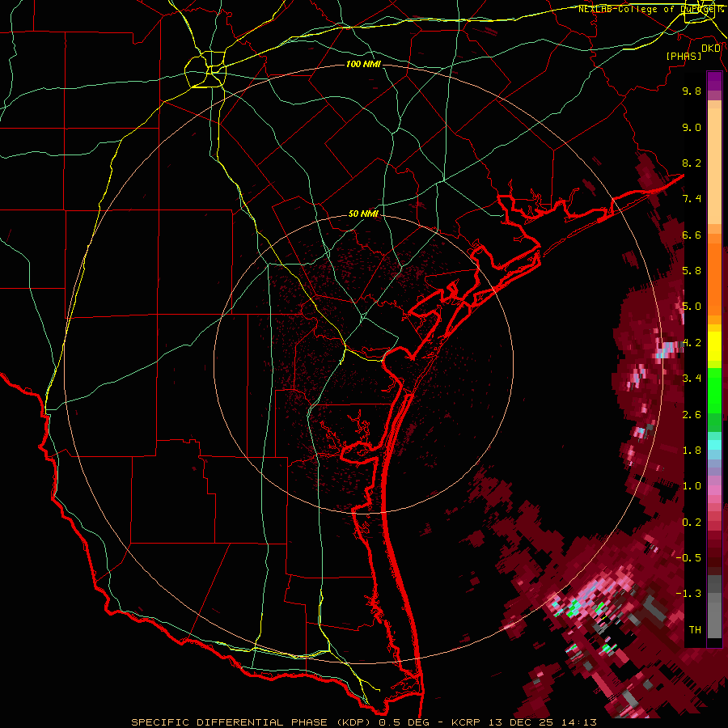
Task: Click the -1.3 value on the legend
Action: (x=688, y=594)
